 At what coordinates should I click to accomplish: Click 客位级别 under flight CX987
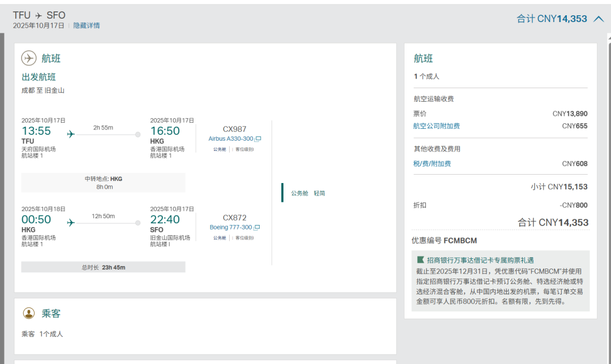(244, 150)
